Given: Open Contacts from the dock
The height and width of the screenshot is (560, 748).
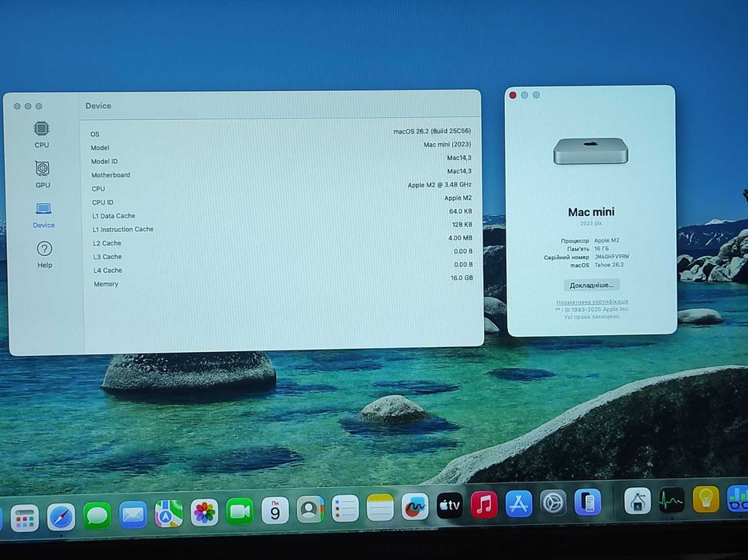Looking at the screenshot, I should (310, 510).
